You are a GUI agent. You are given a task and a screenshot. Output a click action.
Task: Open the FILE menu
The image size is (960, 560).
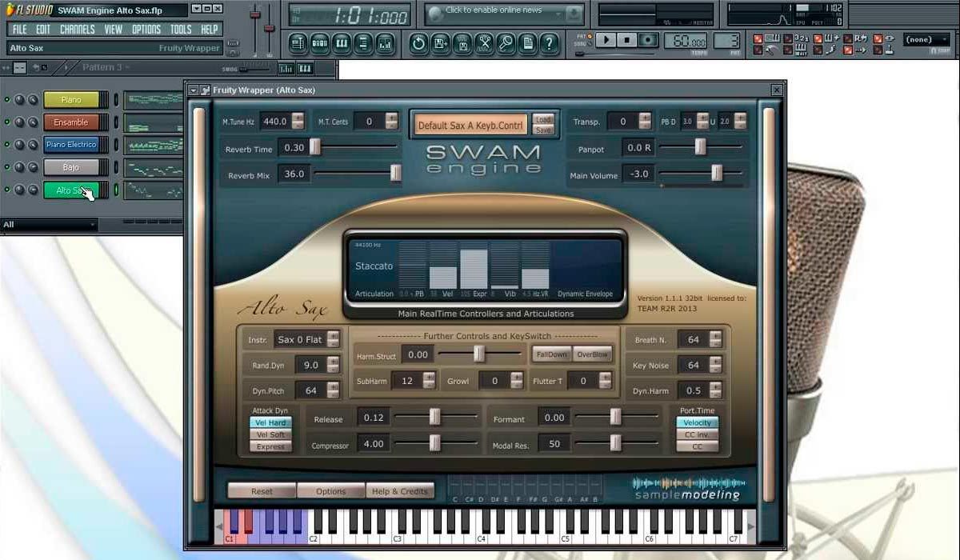coord(19,30)
